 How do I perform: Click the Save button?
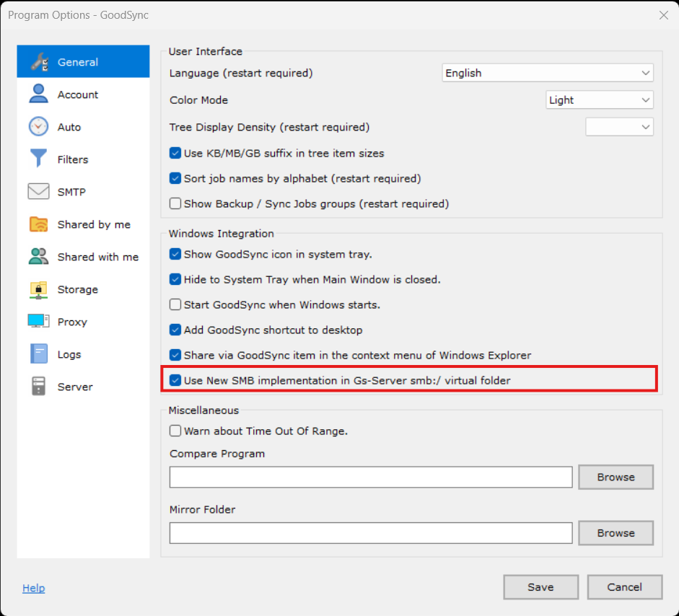[x=540, y=587]
